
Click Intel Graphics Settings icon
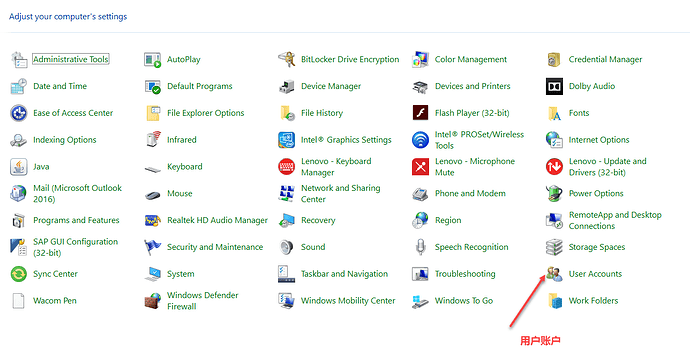[287, 140]
